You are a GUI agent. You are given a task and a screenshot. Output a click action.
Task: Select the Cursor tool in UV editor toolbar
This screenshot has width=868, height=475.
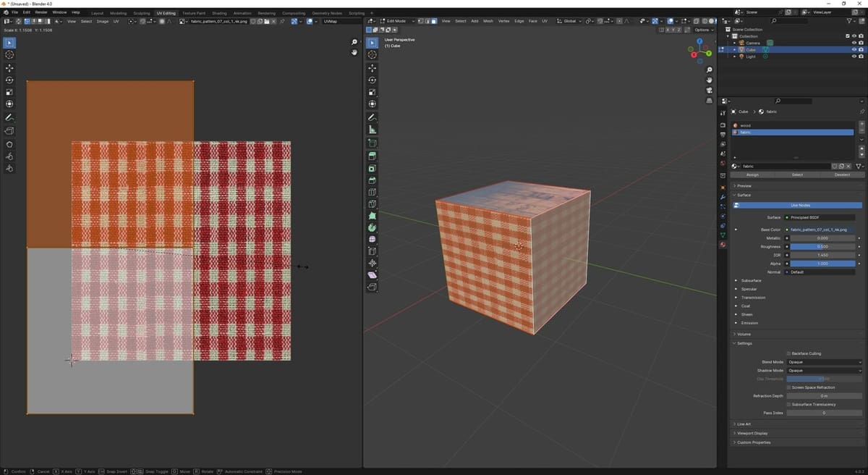9,55
